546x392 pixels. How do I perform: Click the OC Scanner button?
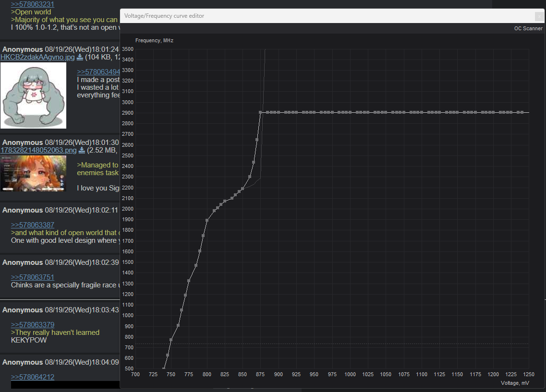528,28
